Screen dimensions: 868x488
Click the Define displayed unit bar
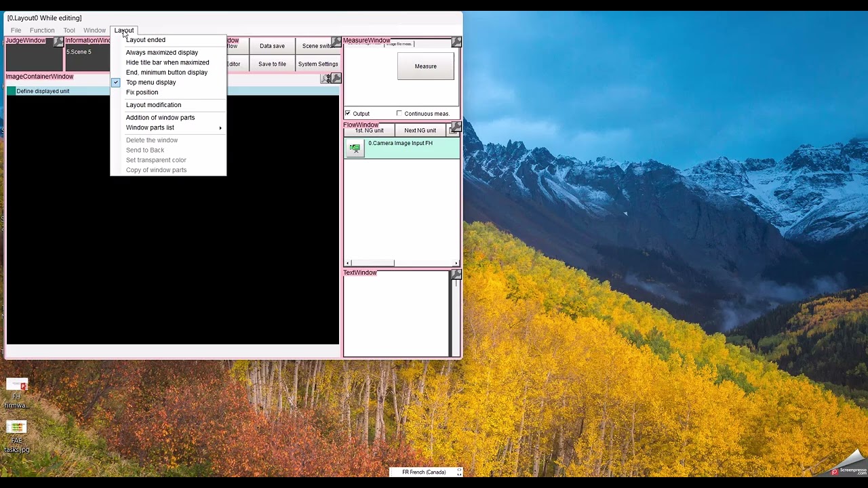click(x=172, y=91)
